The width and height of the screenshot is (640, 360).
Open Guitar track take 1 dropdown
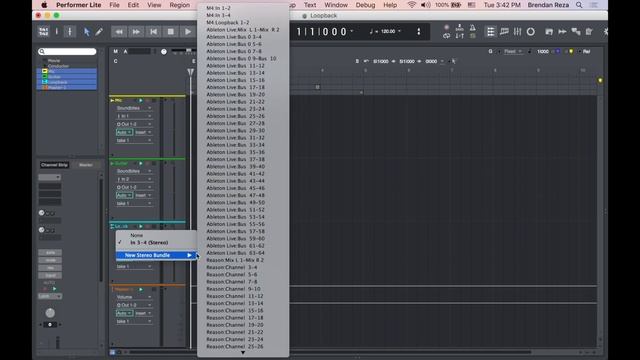click(x=134, y=203)
